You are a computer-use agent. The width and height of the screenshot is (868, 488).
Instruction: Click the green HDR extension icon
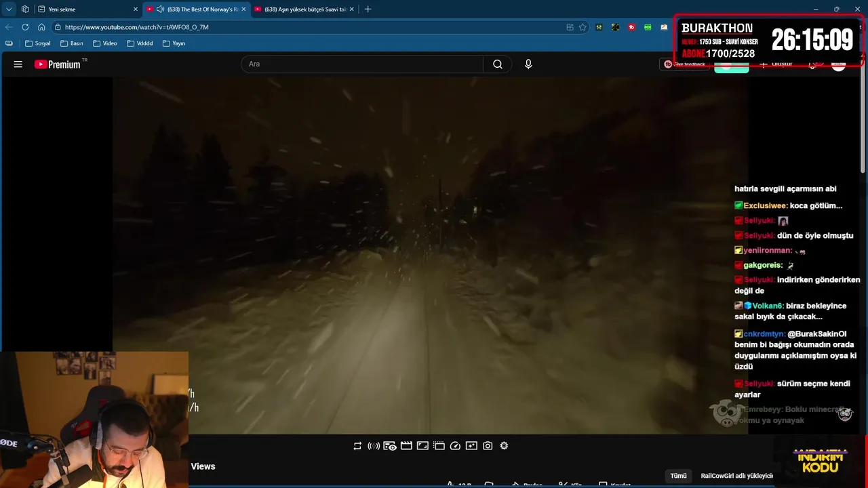click(648, 27)
